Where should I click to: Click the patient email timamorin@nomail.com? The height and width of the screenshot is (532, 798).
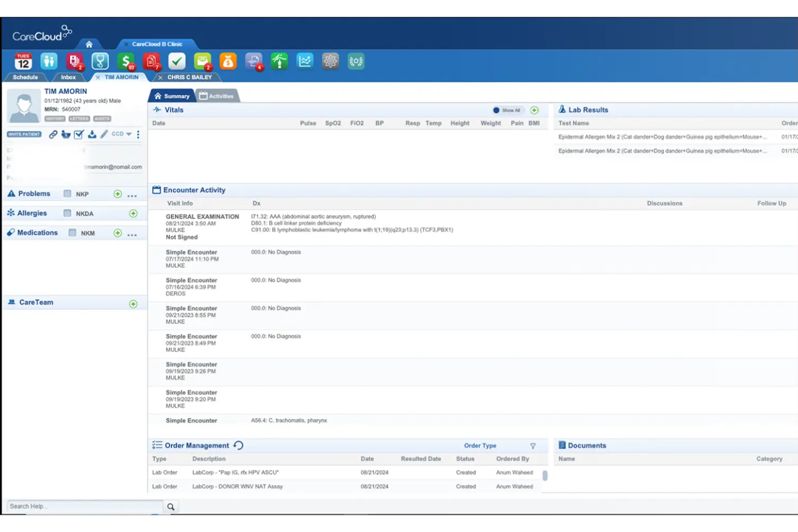tap(113, 167)
